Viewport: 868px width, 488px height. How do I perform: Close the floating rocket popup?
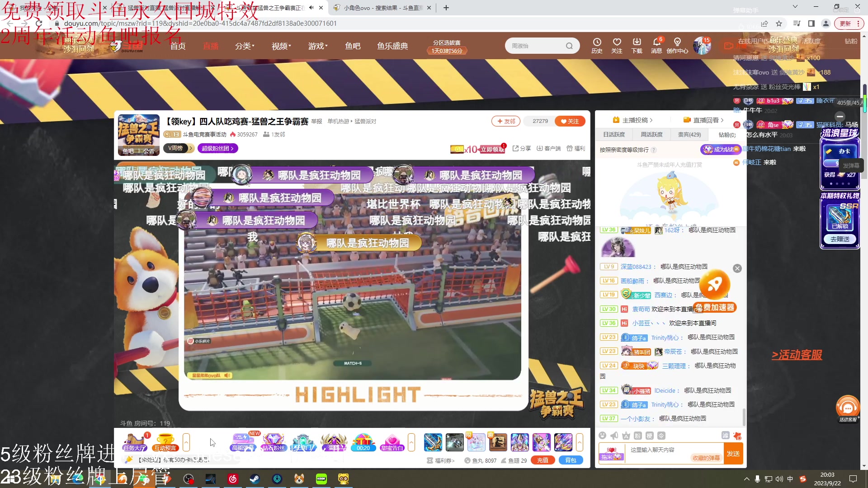tap(737, 268)
